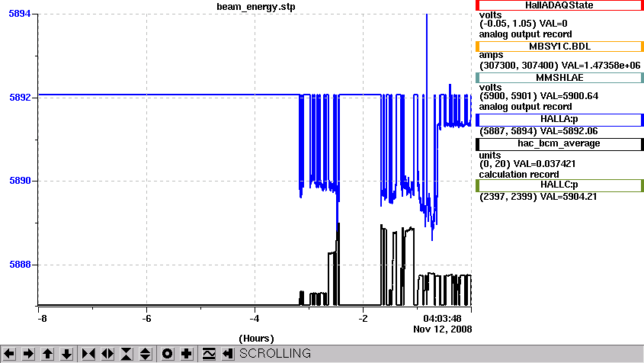Viewport: 644px width, 363px height.
Task: Select the hac_bcm_average curve legend
Action: click(x=559, y=144)
